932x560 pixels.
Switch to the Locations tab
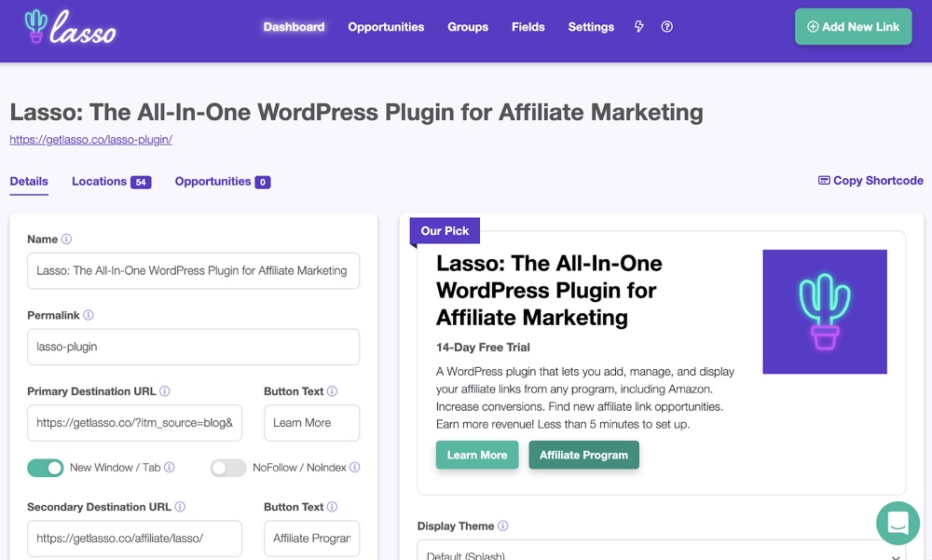pos(112,182)
